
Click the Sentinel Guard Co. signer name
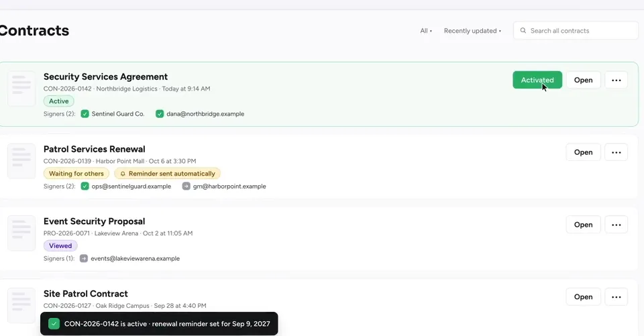118,114
